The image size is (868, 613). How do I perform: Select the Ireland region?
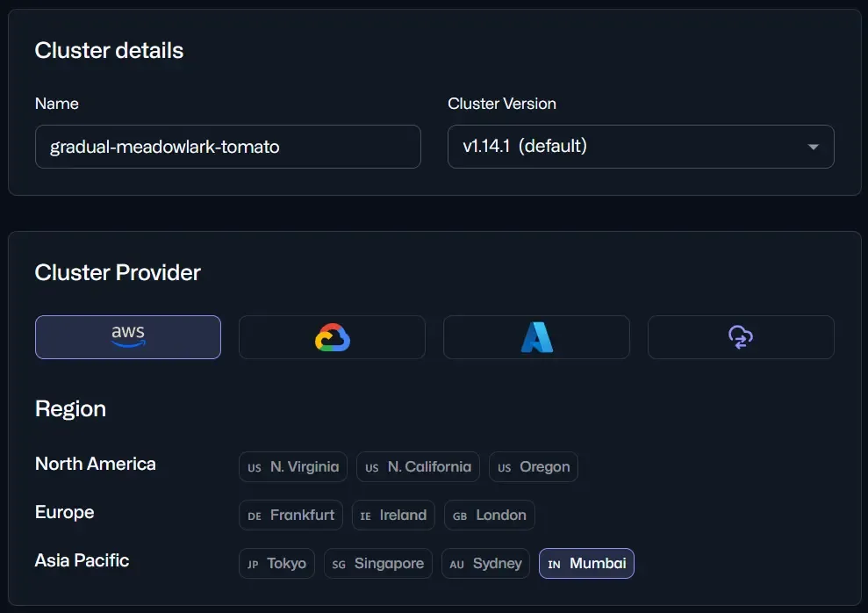[x=393, y=515]
